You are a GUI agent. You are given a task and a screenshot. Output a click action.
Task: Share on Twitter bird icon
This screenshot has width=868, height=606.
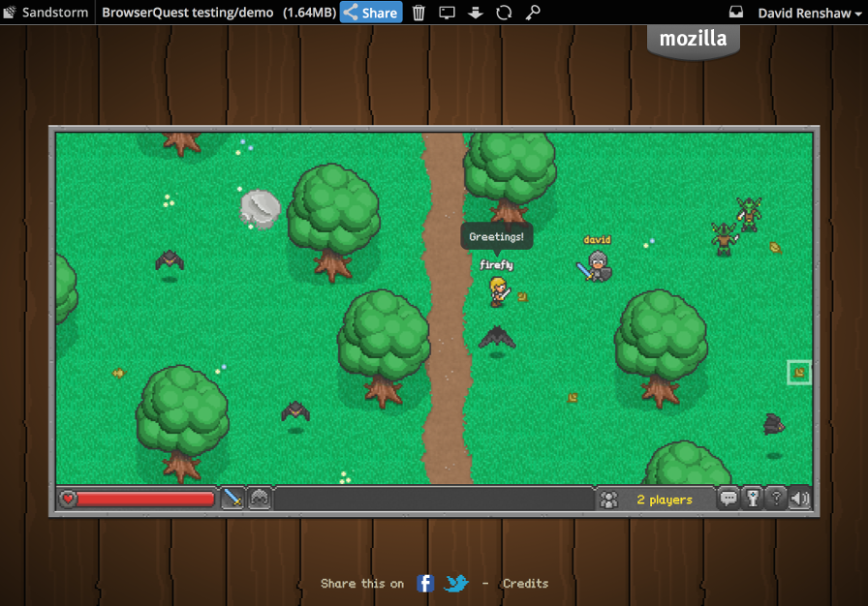click(456, 584)
